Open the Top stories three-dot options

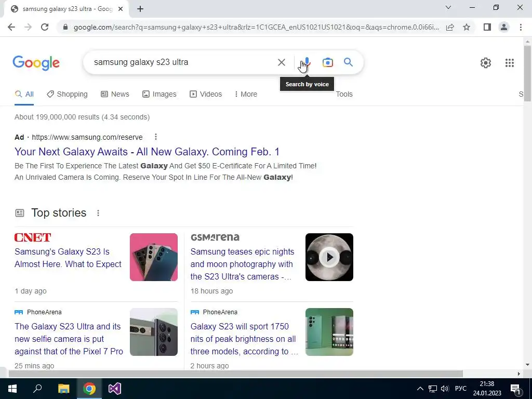tap(98, 213)
